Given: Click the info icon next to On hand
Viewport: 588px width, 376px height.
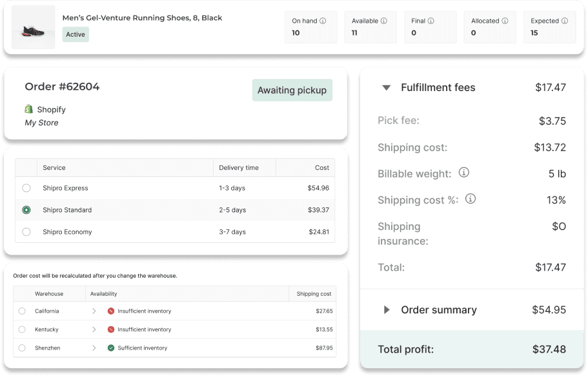Looking at the screenshot, I should click(323, 21).
